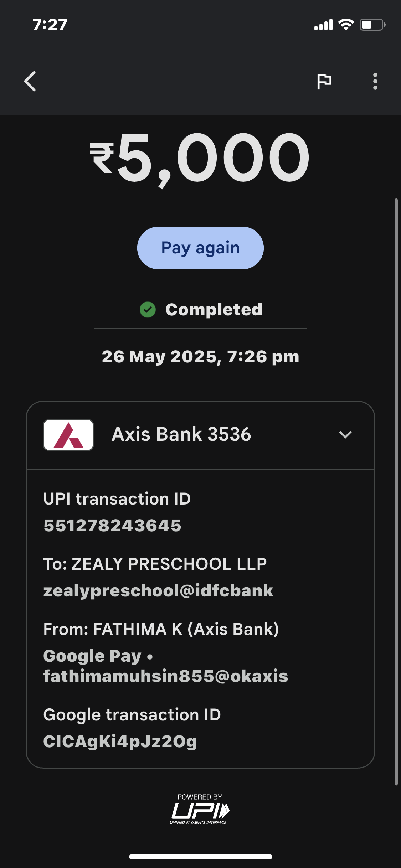Tap the home indicator bar
The image size is (401, 868).
200,857
